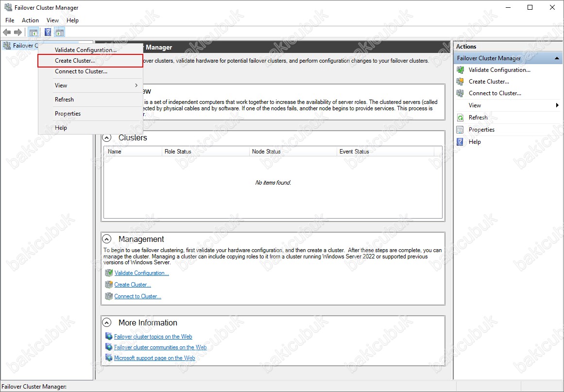Click the Validate Configuration link under Management

(142, 273)
